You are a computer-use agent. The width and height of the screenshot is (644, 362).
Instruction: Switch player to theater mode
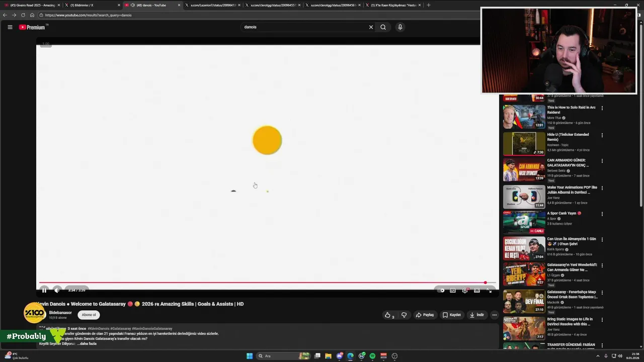pos(477,290)
